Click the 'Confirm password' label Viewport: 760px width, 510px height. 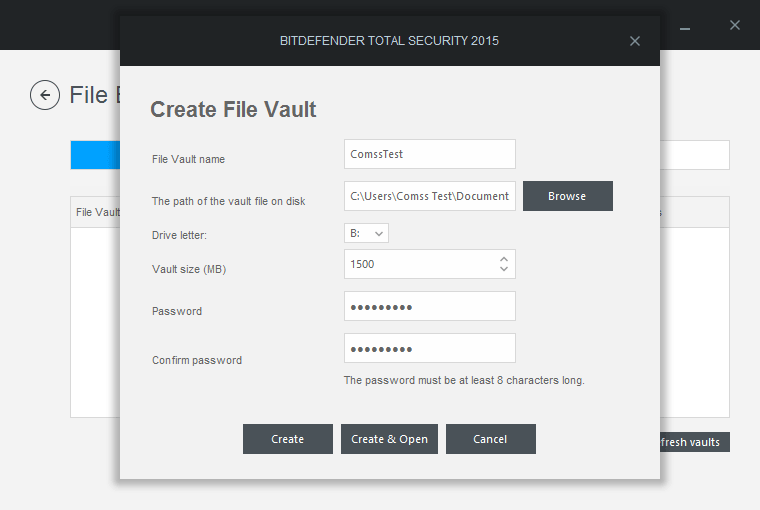click(197, 361)
